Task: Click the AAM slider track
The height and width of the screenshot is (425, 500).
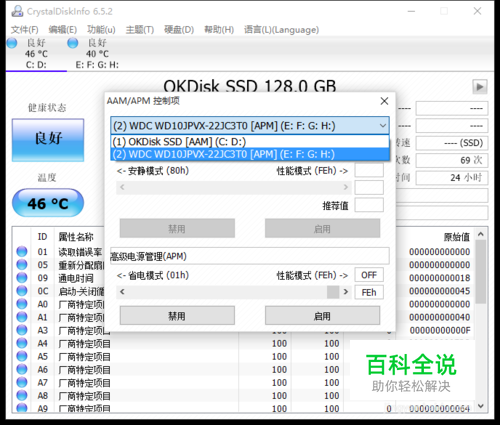Action: coord(234,187)
